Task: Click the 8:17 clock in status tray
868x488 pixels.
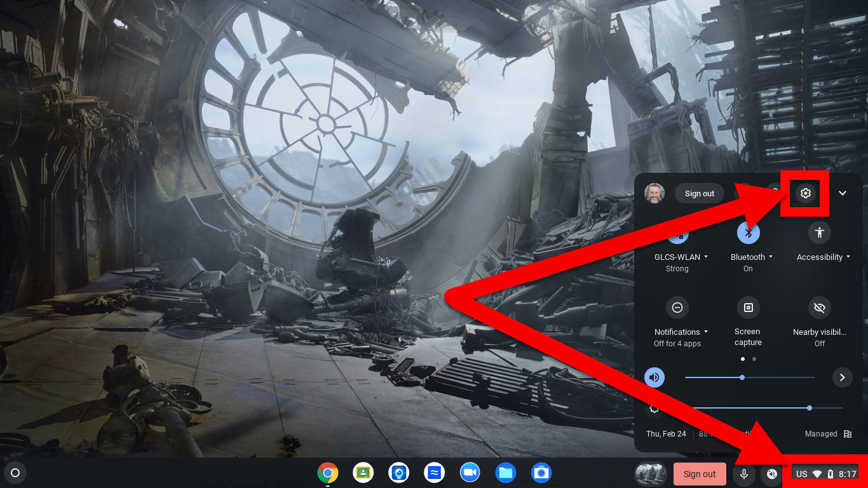Action: click(x=848, y=474)
